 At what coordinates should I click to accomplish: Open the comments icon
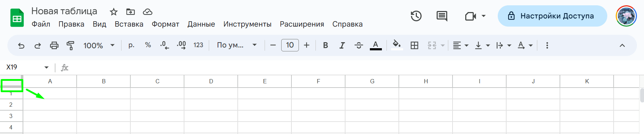(442, 16)
